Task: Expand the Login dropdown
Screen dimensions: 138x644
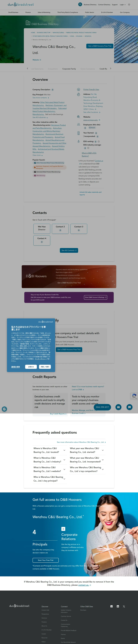Action: (123, 5)
